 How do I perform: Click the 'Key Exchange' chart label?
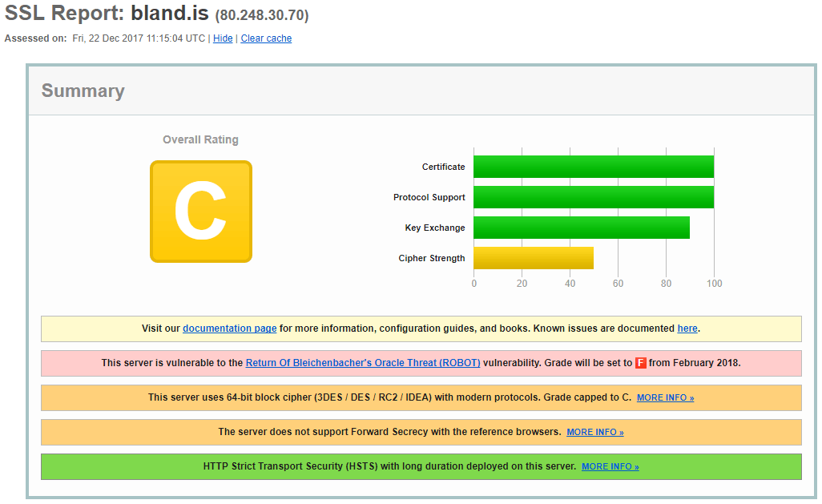(x=435, y=228)
